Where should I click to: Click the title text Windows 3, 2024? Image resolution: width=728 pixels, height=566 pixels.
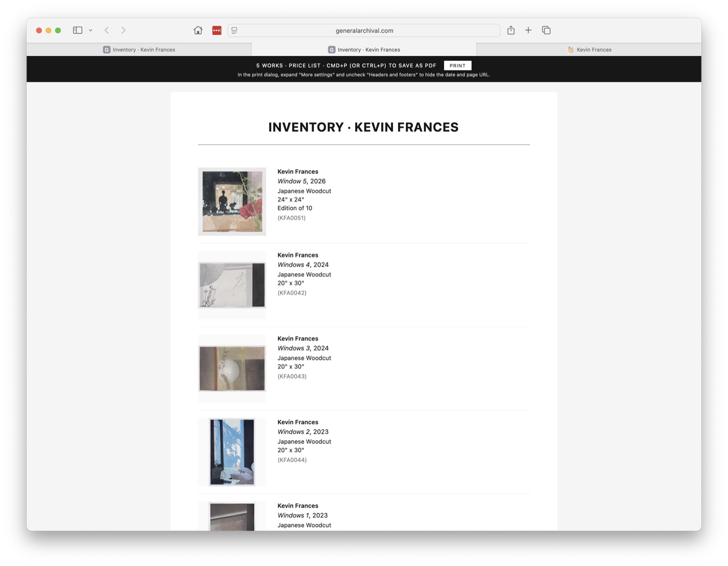[303, 348]
